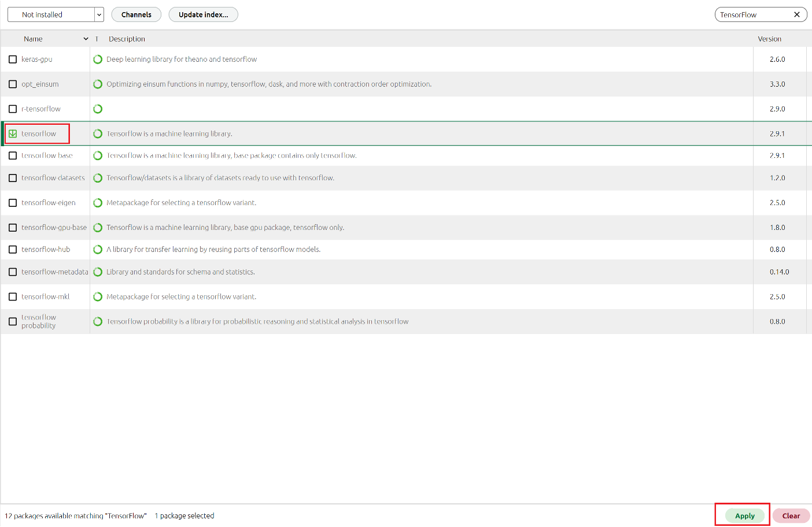Click the opt_einsum package name
812x527 pixels.
pos(40,84)
